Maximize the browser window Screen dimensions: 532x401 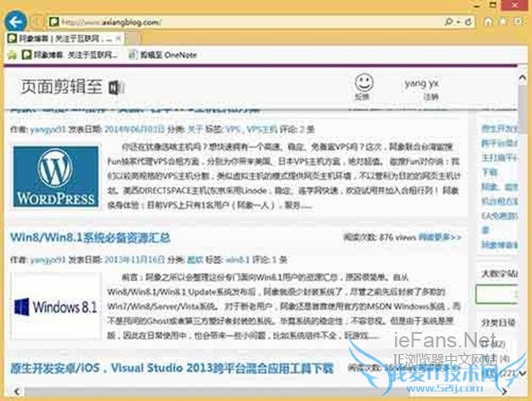click(493, 5)
